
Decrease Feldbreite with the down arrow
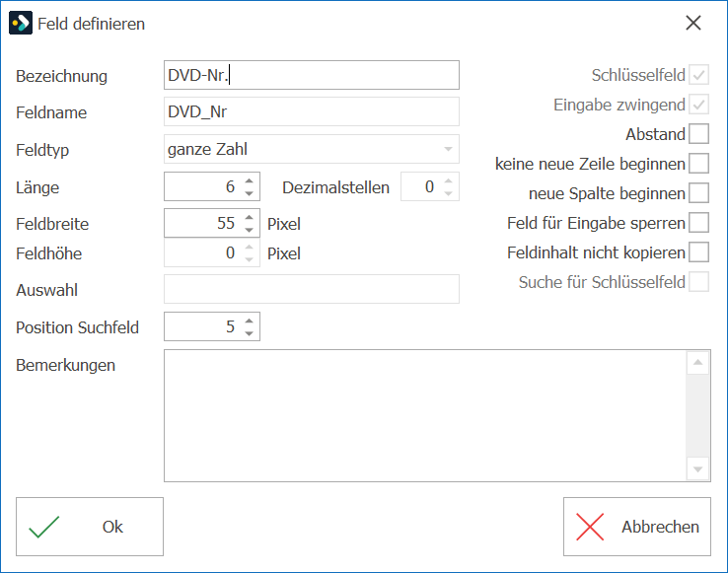[250, 230]
